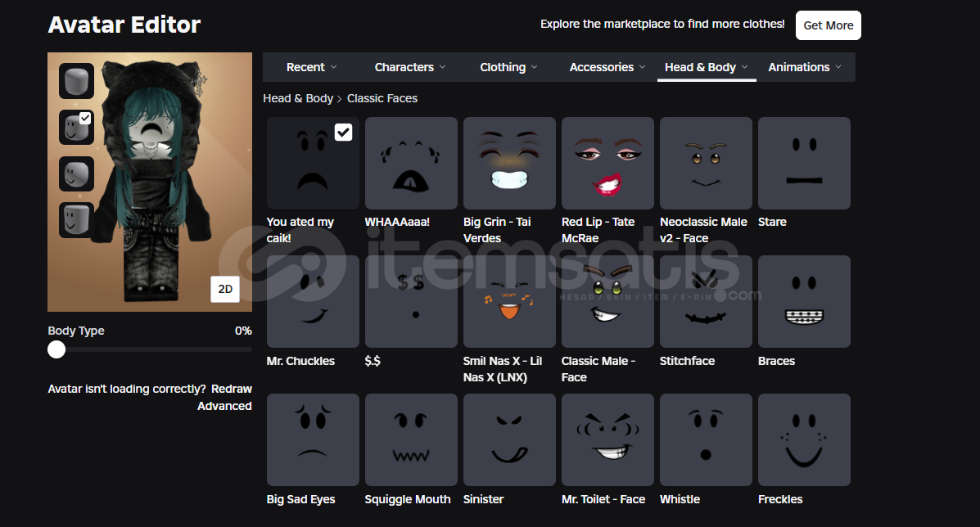Open the Characters tab
This screenshot has height=527, width=980.
point(410,67)
